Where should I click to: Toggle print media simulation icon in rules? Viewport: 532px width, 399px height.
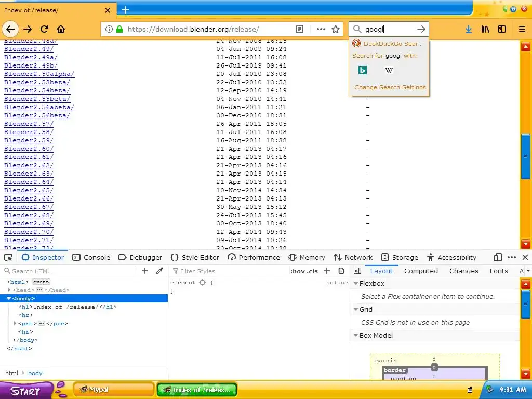coord(341,271)
